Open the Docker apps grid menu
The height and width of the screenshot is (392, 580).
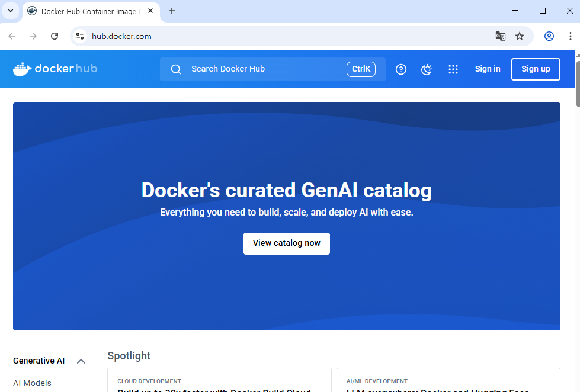pyautogui.click(x=453, y=69)
